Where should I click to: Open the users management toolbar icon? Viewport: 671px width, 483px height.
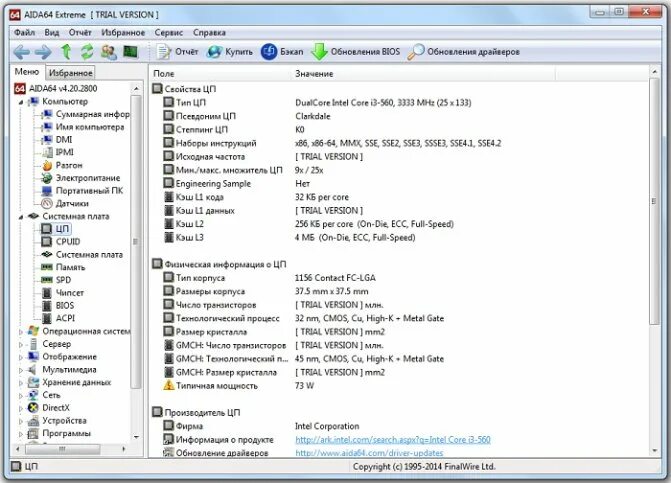(x=109, y=52)
